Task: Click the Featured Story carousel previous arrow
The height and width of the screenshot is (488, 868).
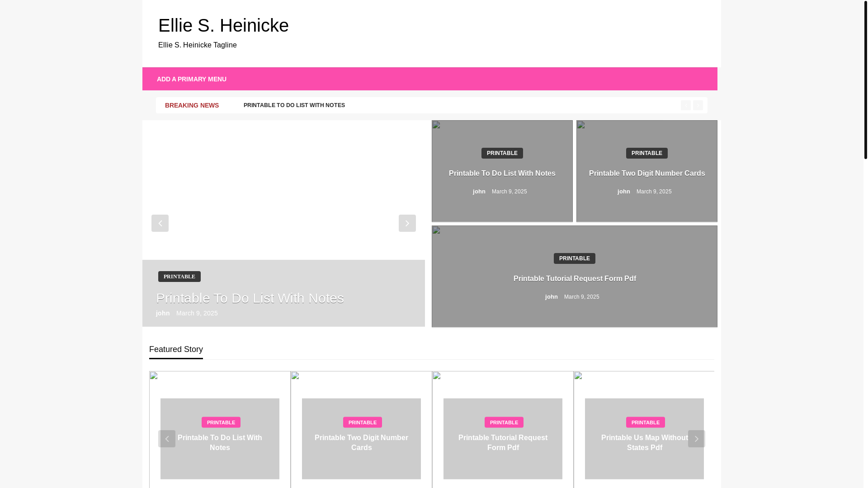Action: click(x=167, y=439)
